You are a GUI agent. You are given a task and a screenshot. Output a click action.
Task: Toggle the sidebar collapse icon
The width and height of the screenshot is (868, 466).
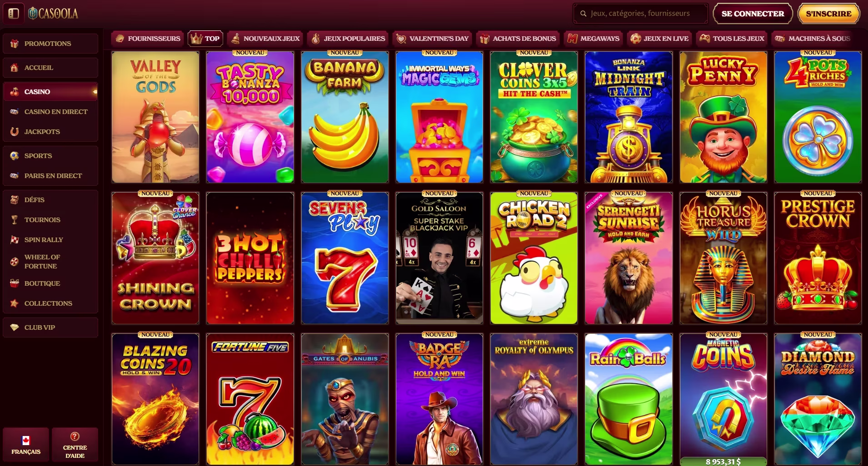(13, 14)
